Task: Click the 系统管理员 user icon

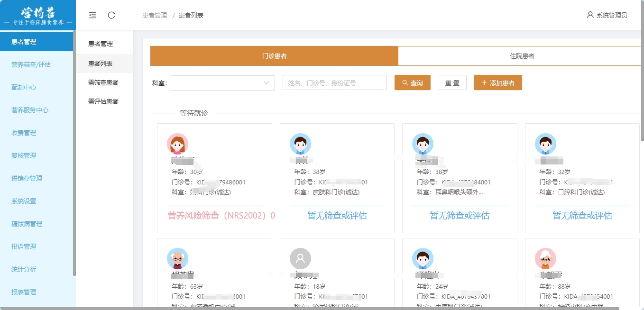Action: [x=590, y=15]
